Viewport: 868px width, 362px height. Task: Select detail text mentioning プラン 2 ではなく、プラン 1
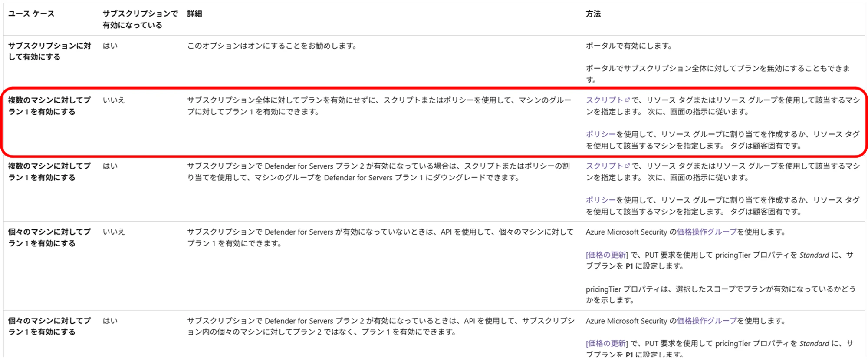coord(381,326)
